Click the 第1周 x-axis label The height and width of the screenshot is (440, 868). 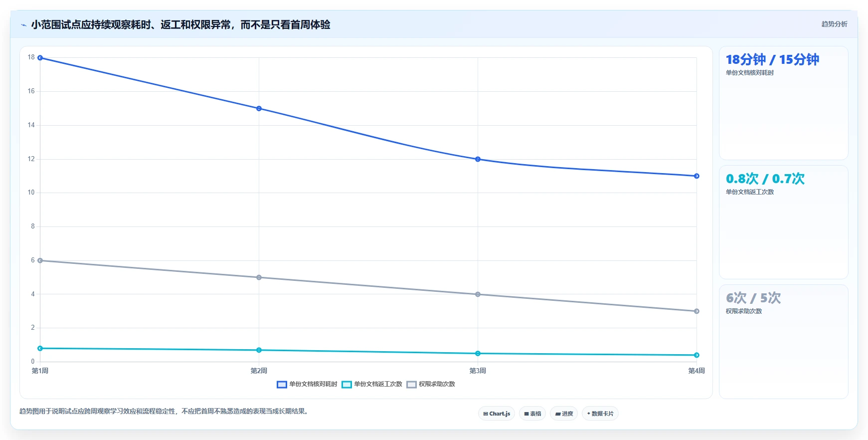click(x=40, y=371)
